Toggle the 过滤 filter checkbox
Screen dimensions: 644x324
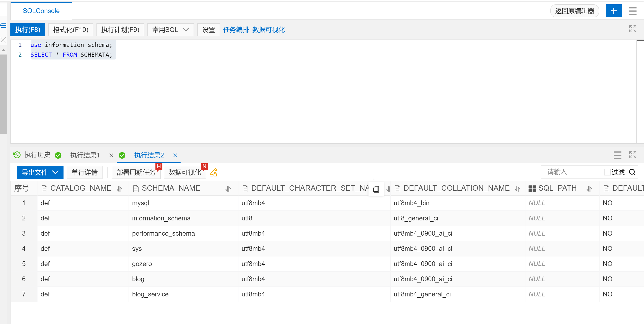(x=607, y=172)
